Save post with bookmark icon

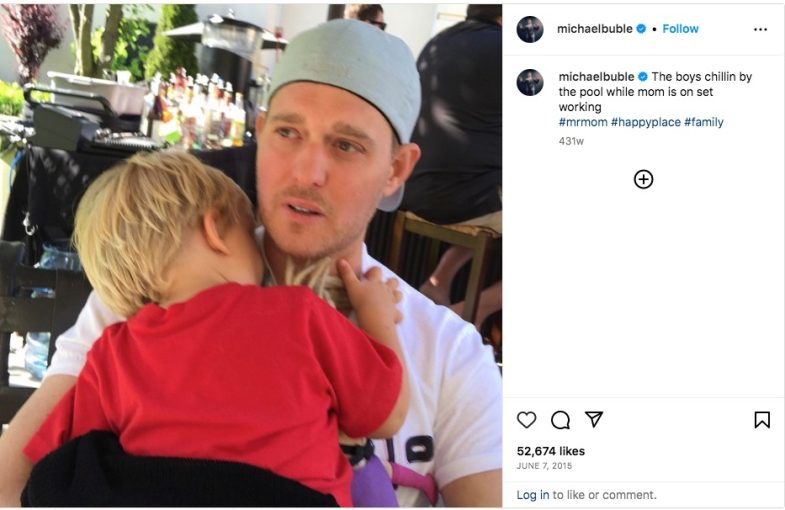pyautogui.click(x=762, y=419)
